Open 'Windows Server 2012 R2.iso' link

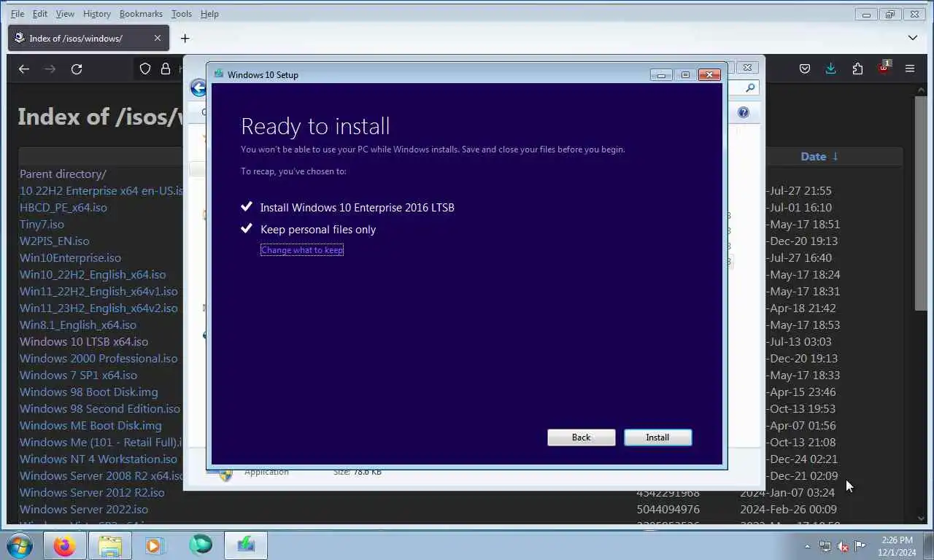point(92,492)
